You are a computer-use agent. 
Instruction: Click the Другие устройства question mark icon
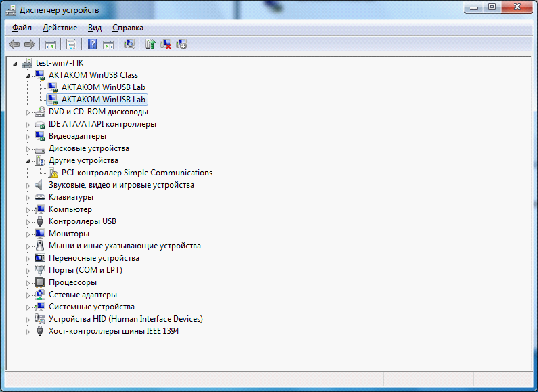point(40,160)
